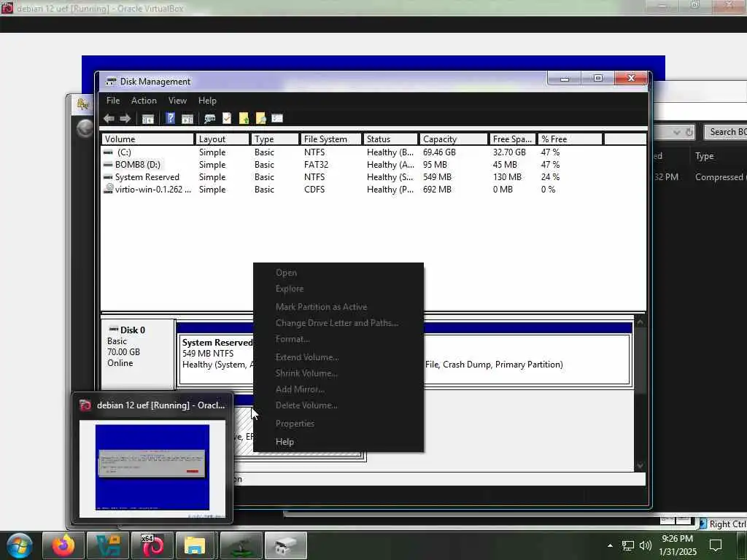Click the blue Help question-mark toolbar icon
The width and height of the screenshot is (747, 560).
(x=170, y=118)
